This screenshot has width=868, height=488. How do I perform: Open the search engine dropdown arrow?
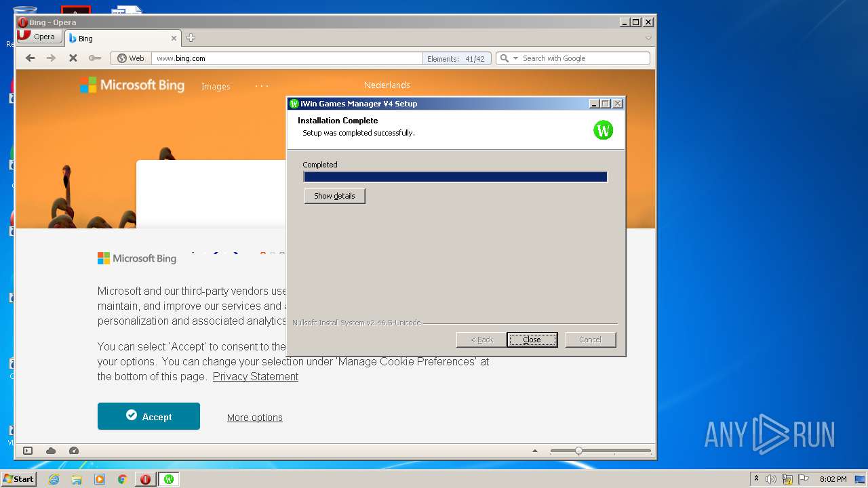[515, 58]
